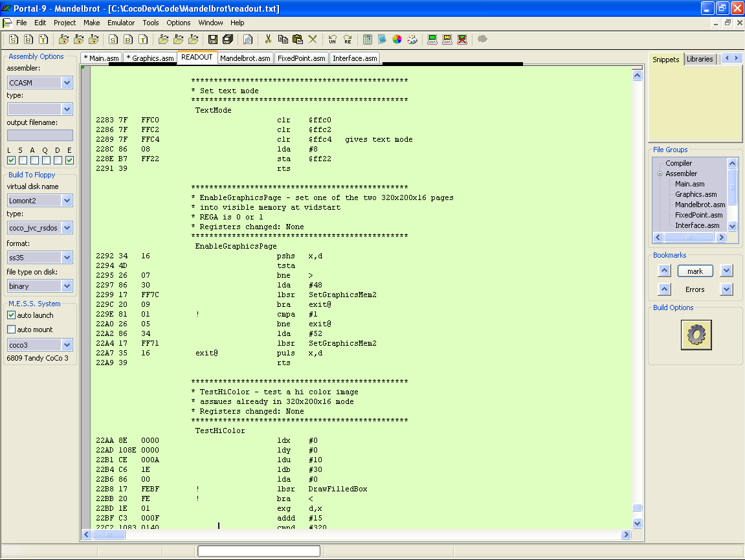Click the blue notebook toolbar icon
The width and height of the screenshot is (745, 560).
[x=382, y=39]
